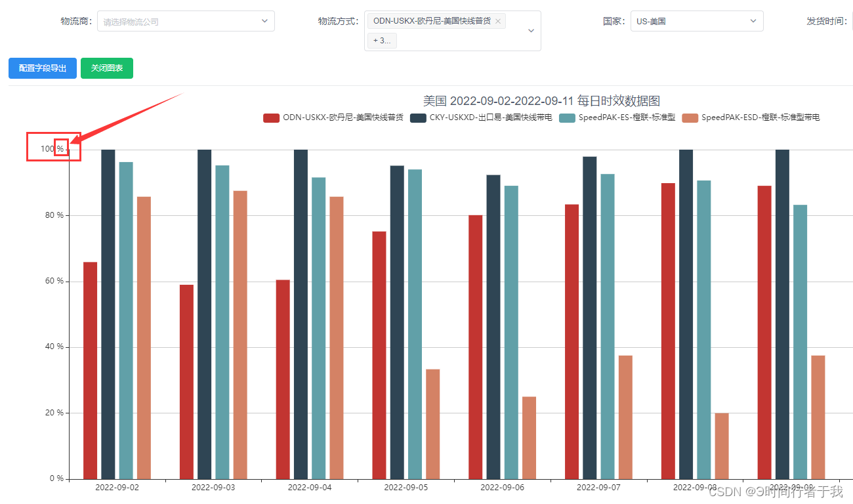This screenshot has height=504, width=853.
Task: Click the x-axis label 2022-09-05
Action: pyautogui.click(x=406, y=488)
